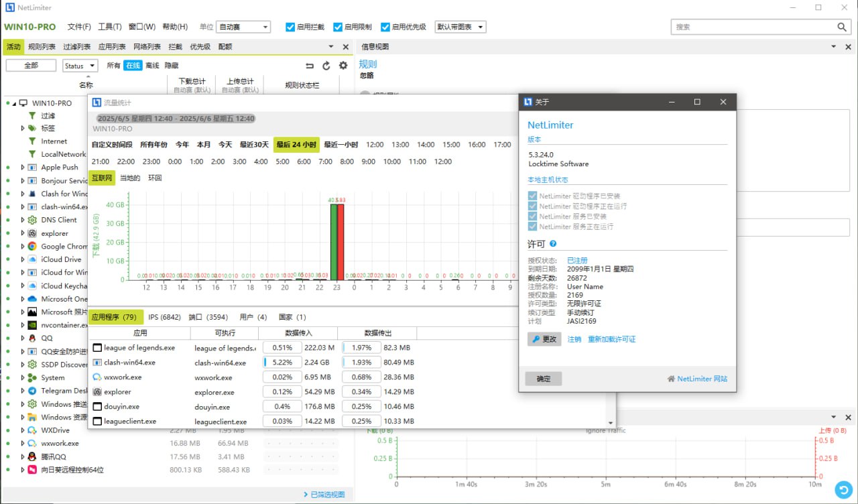
Task: Click the refresh icon in activity panel
Action: click(326, 66)
